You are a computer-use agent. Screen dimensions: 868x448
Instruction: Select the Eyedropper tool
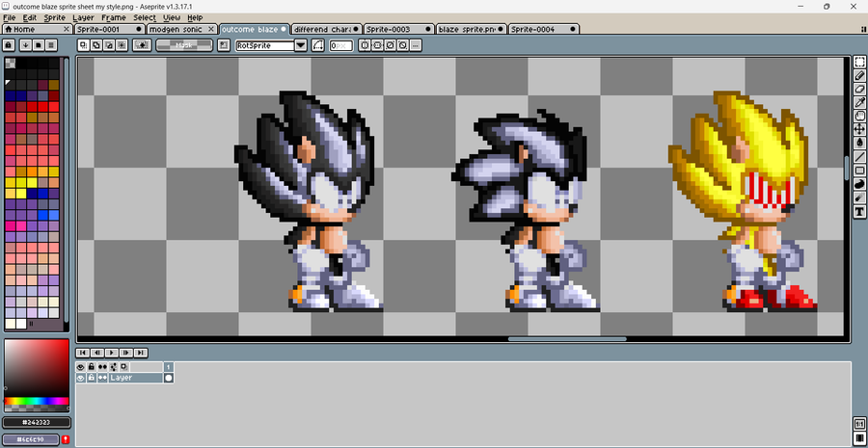click(859, 102)
